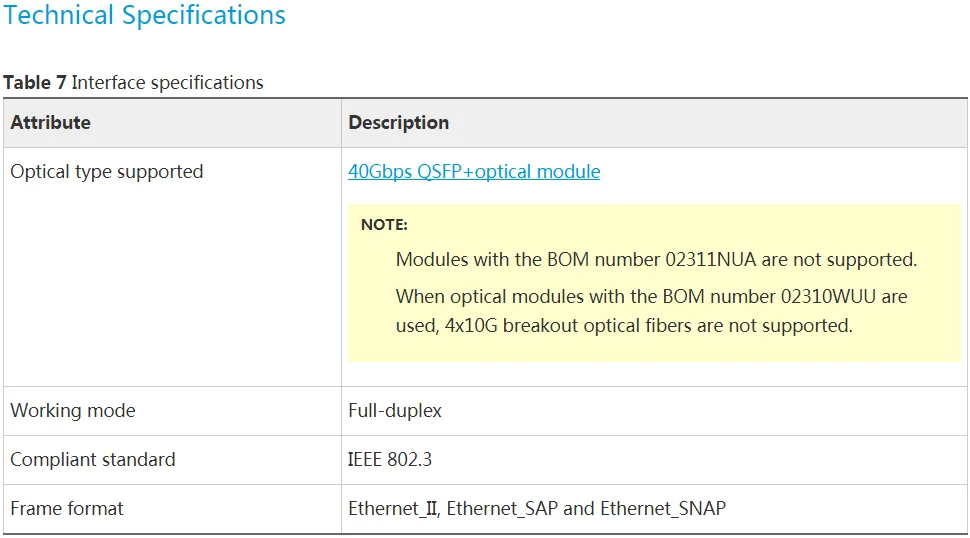Viewport: 970px width, 538px height.
Task: Click the Technical Specifications heading
Action: (145, 15)
